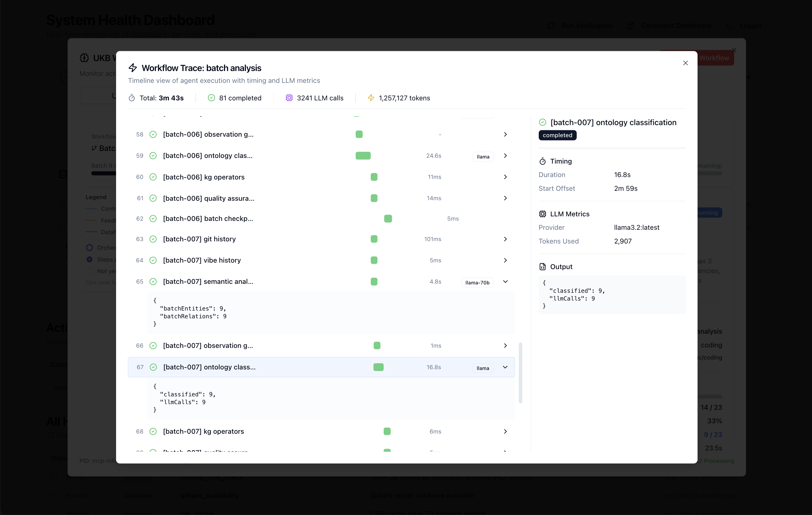This screenshot has height=515, width=812.
Task: Click status check icon of row 58
Action: click(x=153, y=134)
